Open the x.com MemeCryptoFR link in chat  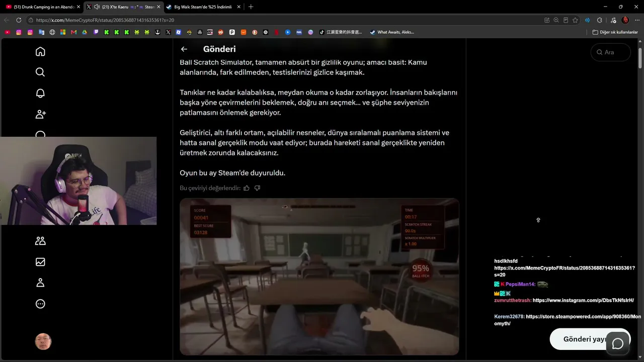coord(565,271)
